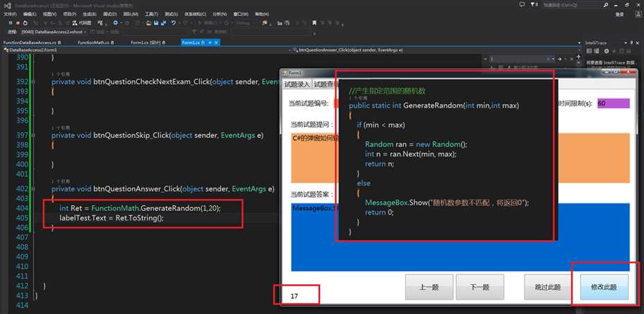This screenshot has height=314, width=644.
Task: Open the 视图(V) menu
Action: pyautogui.click(x=50, y=15)
